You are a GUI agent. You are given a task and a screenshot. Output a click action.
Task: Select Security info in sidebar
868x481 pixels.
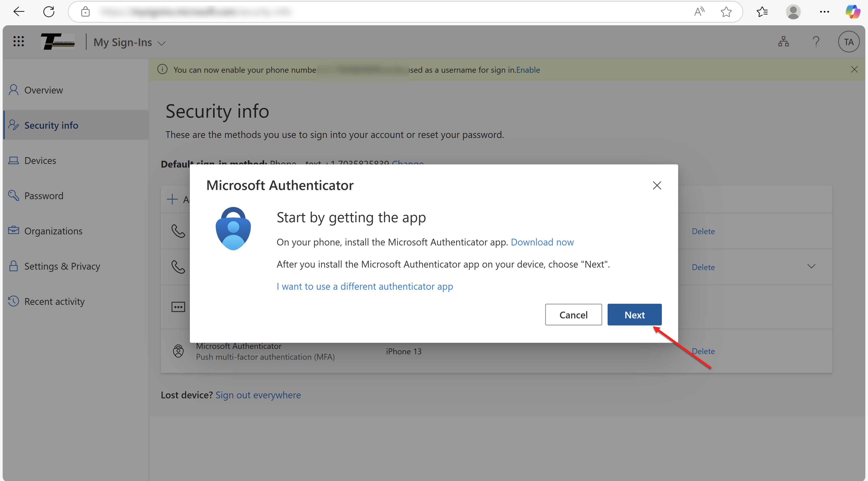(76, 125)
